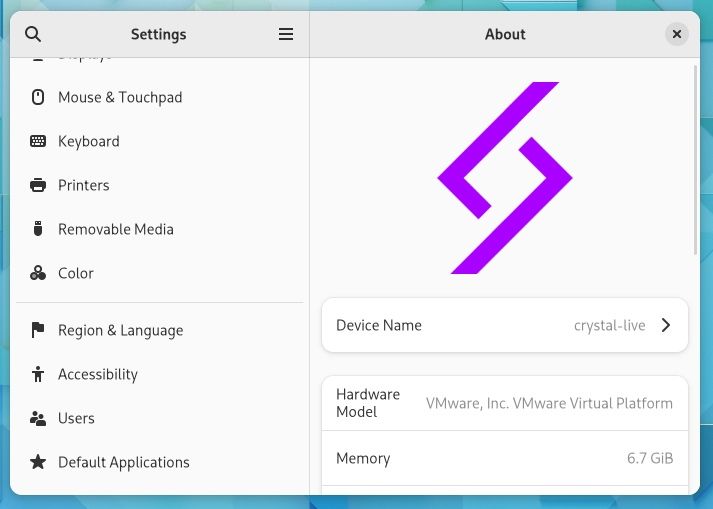Click the Hardware Model label
713x509 pixels.
coord(368,403)
